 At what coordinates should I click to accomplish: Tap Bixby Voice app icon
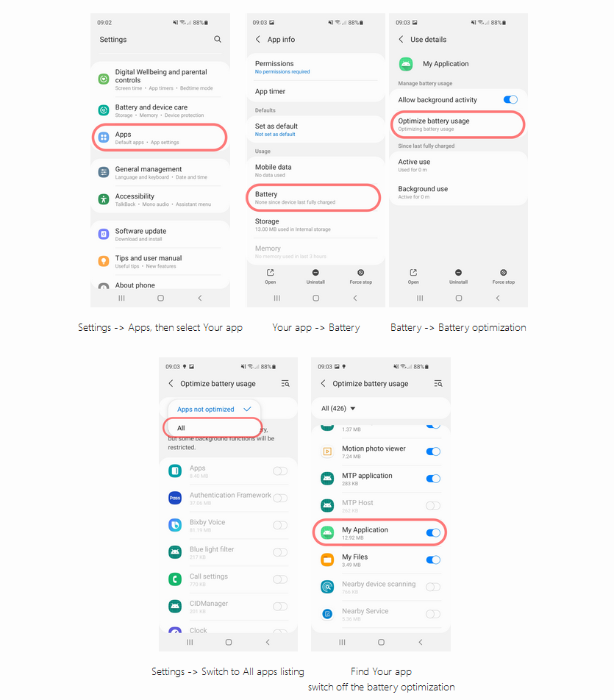tap(175, 525)
